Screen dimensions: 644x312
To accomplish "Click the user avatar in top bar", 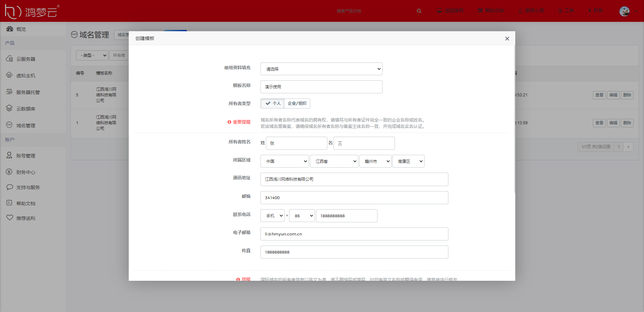I will tap(625, 11).
